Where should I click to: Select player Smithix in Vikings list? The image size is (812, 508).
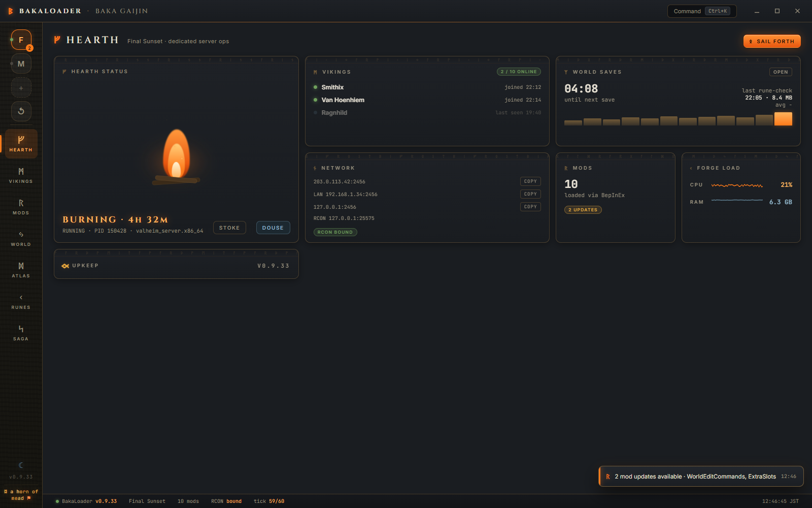(x=427, y=87)
